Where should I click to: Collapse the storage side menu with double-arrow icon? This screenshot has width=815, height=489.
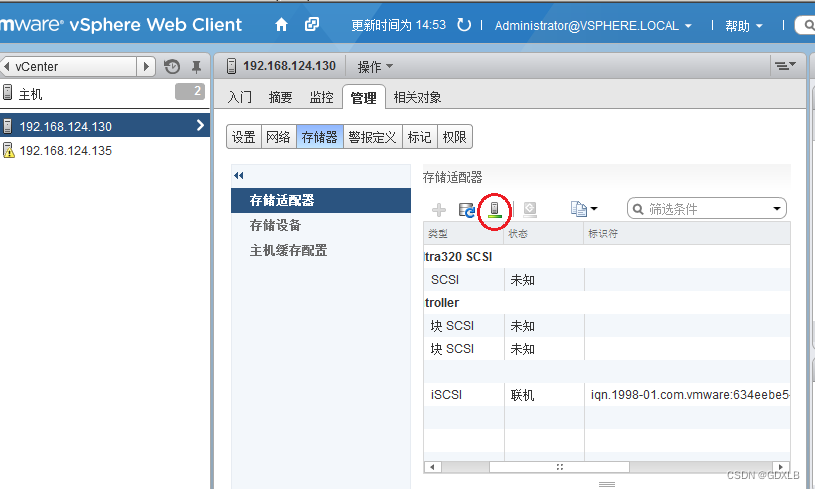(239, 176)
